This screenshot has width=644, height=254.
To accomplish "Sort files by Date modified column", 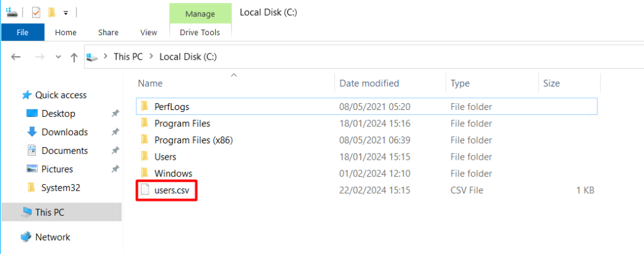I will click(x=369, y=83).
